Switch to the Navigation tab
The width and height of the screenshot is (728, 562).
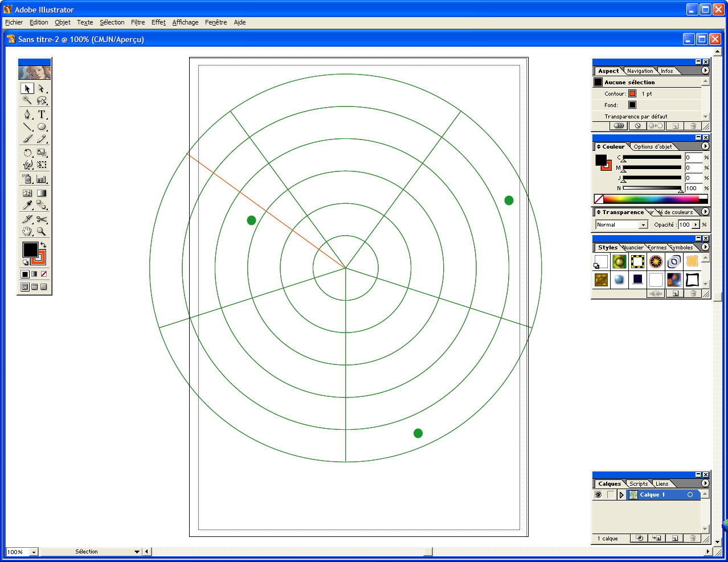click(x=640, y=71)
